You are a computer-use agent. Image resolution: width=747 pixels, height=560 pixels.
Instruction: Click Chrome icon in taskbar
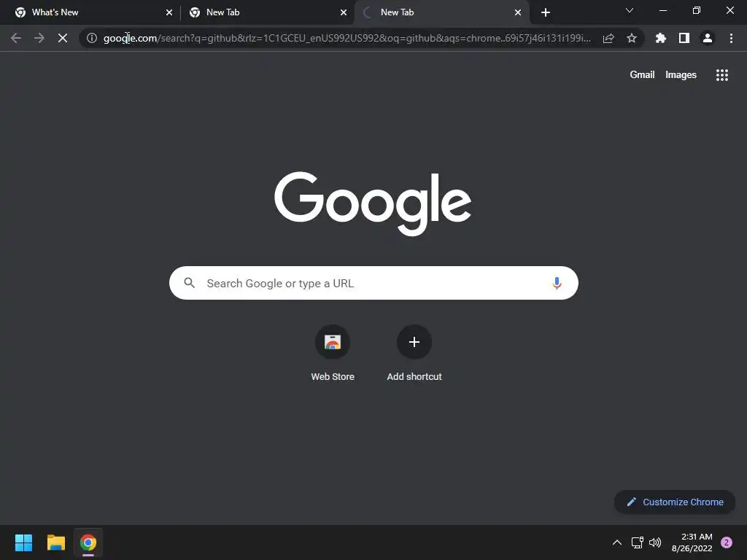pyautogui.click(x=88, y=542)
